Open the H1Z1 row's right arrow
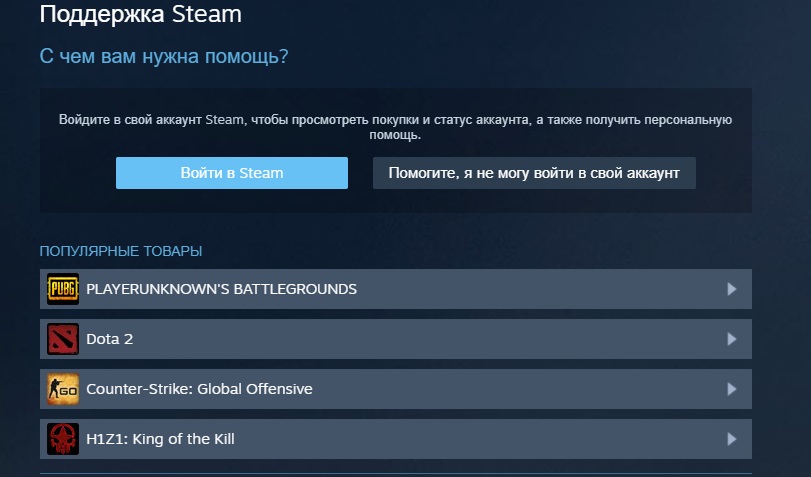 pyautogui.click(x=731, y=439)
